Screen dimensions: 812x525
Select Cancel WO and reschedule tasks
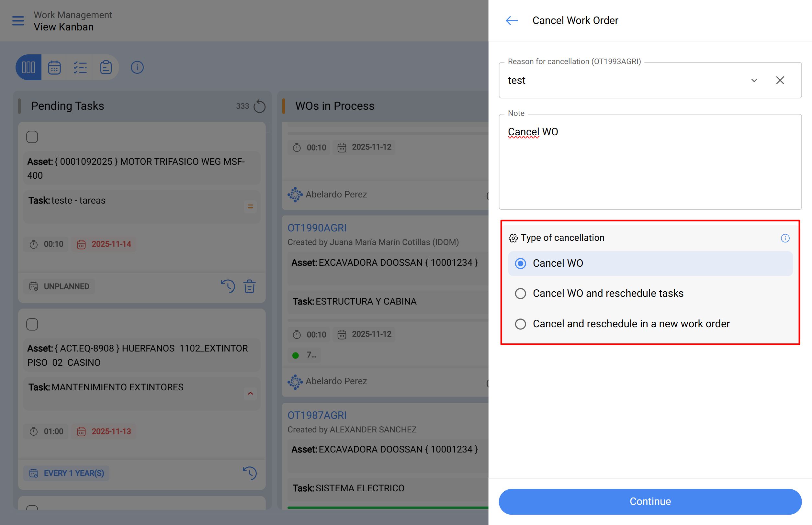520,294
